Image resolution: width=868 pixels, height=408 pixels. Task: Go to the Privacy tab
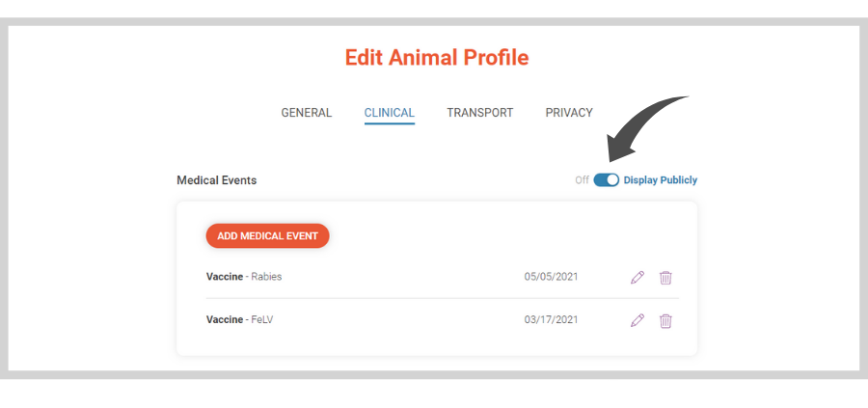569,113
